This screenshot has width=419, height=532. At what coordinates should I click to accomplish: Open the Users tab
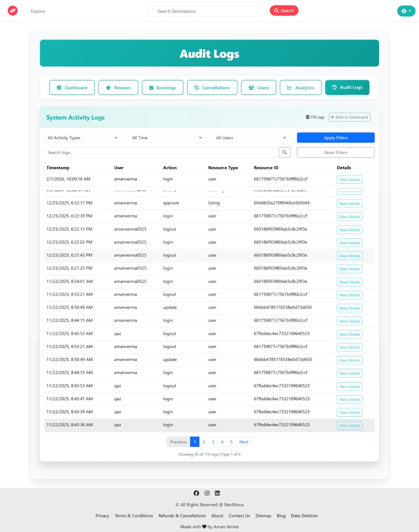click(258, 88)
